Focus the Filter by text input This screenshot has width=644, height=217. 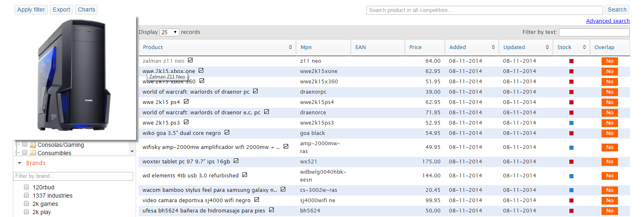pos(594,32)
